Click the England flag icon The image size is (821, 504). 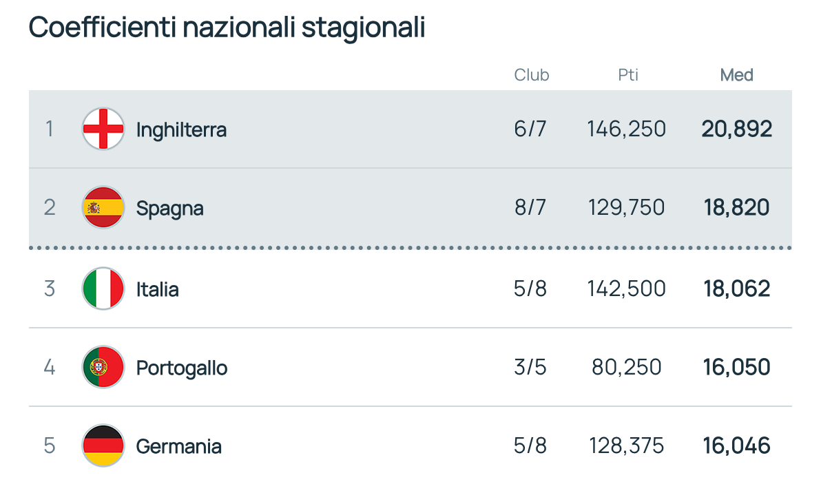pos(103,129)
